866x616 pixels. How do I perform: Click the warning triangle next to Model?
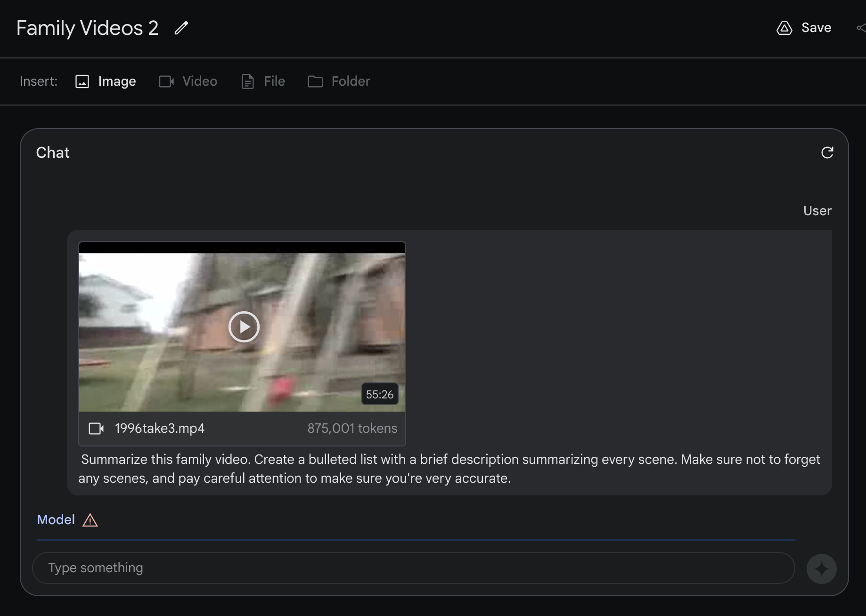pyautogui.click(x=90, y=520)
